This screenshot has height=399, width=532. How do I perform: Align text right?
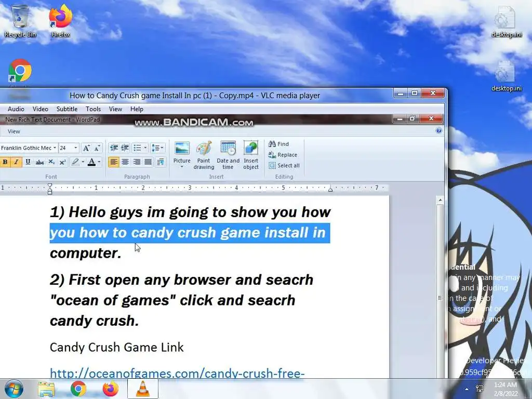click(x=137, y=162)
